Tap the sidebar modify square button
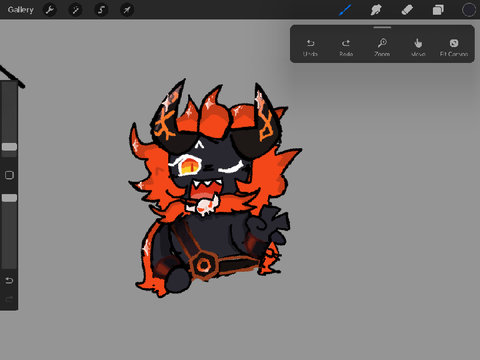Image resolution: width=480 pixels, height=360 pixels. [9, 175]
